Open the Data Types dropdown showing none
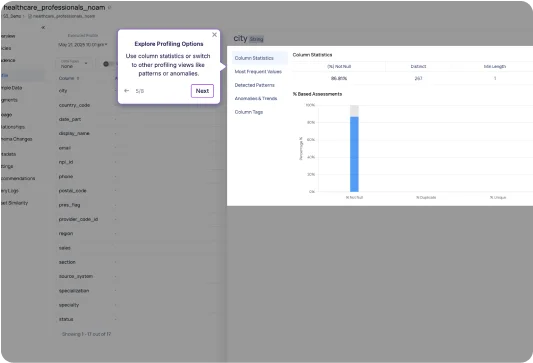 click(x=73, y=64)
